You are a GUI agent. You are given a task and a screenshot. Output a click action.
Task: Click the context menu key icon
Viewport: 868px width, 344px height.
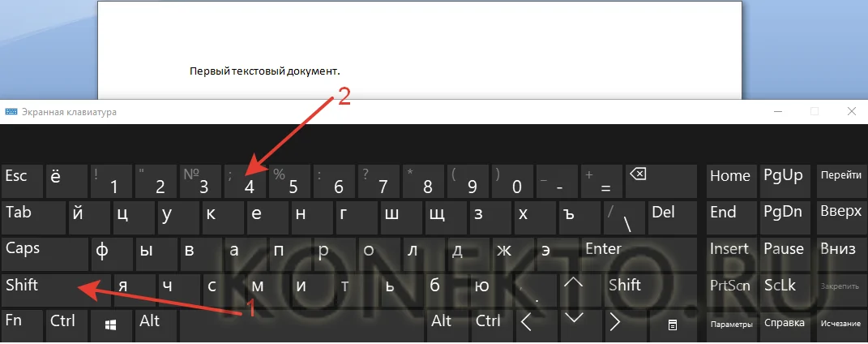pyautogui.click(x=673, y=325)
